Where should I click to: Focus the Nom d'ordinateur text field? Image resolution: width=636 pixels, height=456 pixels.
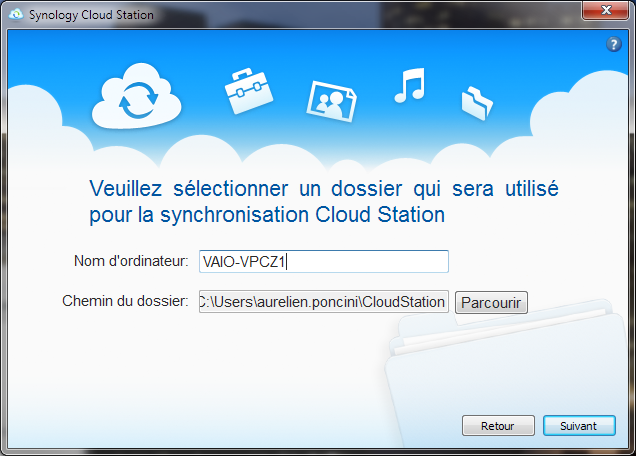pyautogui.click(x=323, y=262)
